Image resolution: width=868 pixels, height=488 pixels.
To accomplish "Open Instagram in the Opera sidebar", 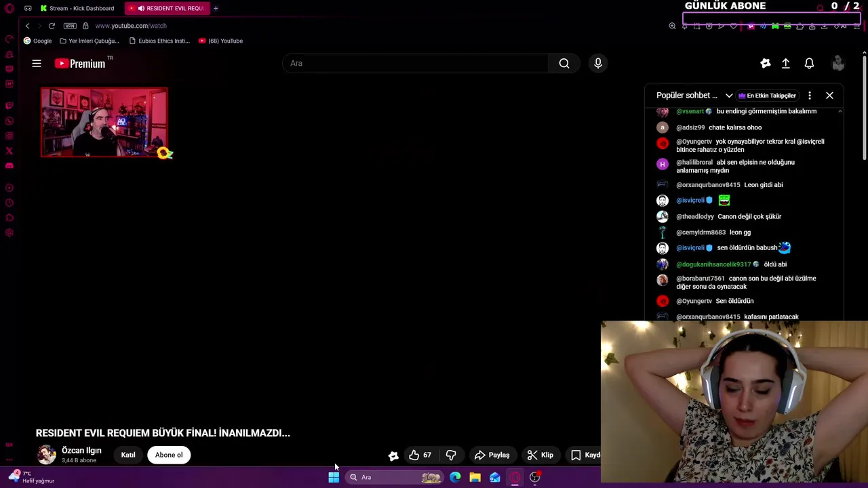I will click(9, 136).
